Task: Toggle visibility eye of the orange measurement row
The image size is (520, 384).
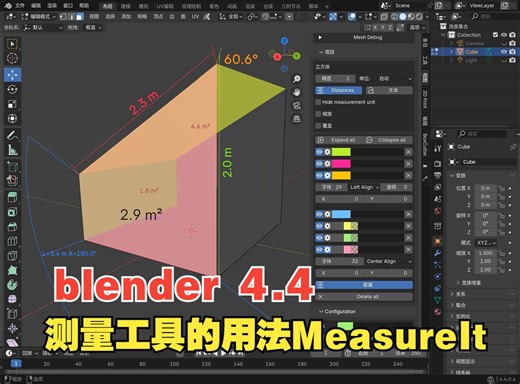Action: 319,175
